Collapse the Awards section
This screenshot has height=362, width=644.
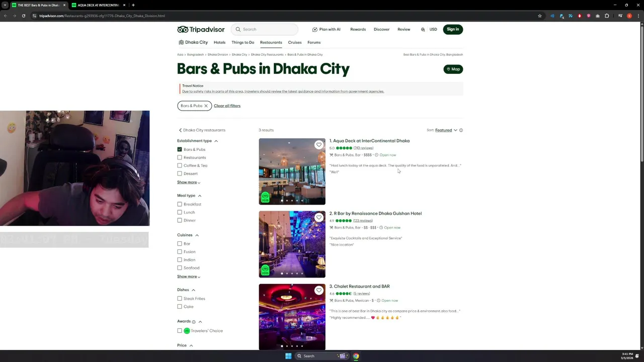pyautogui.click(x=200, y=322)
